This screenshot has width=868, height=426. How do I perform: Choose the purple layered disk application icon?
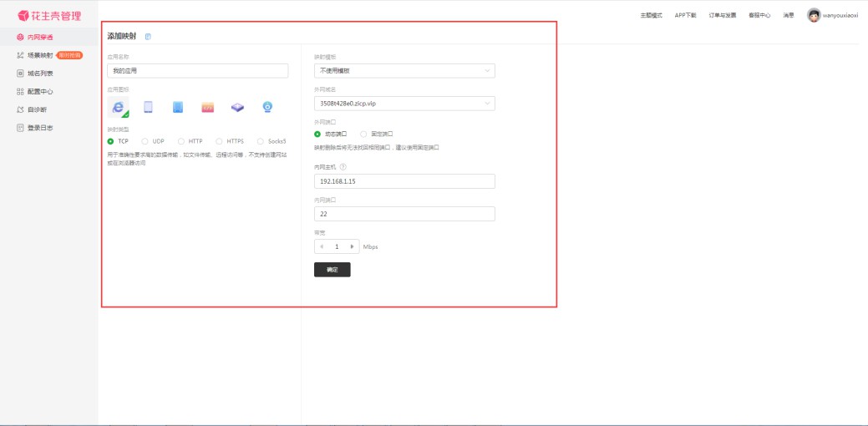point(237,107)
